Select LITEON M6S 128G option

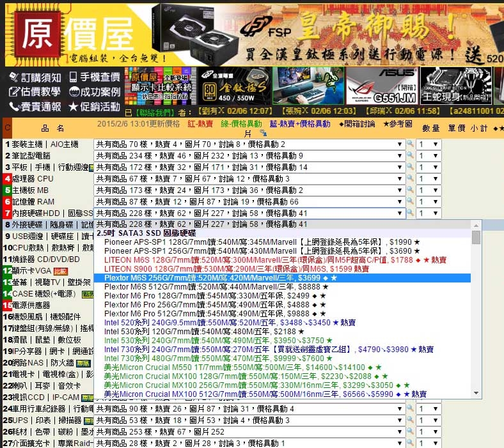click(282, 260)
